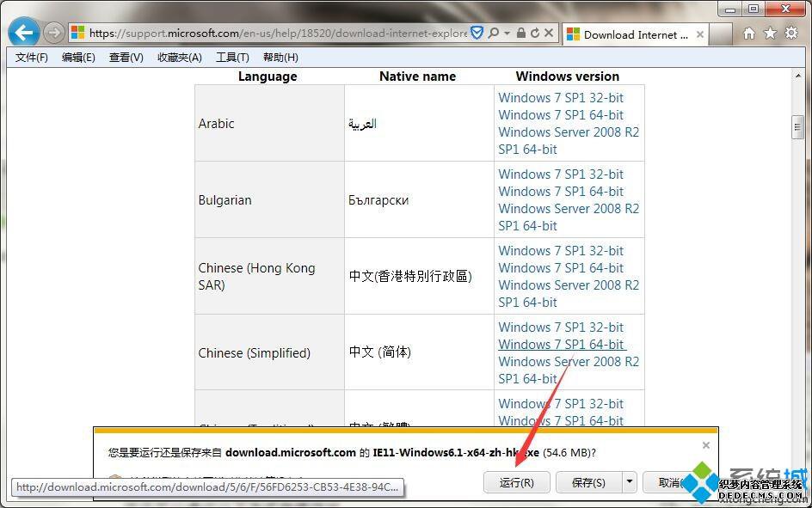Open the Tools gear icon
812x508 pixels.
[x=792, y=34]
